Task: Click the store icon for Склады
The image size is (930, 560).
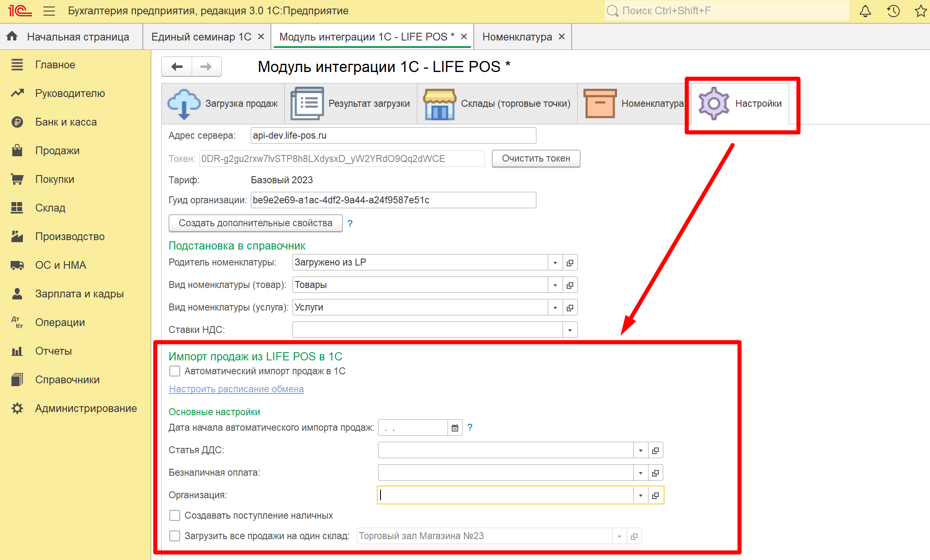Action: (439, 104)
